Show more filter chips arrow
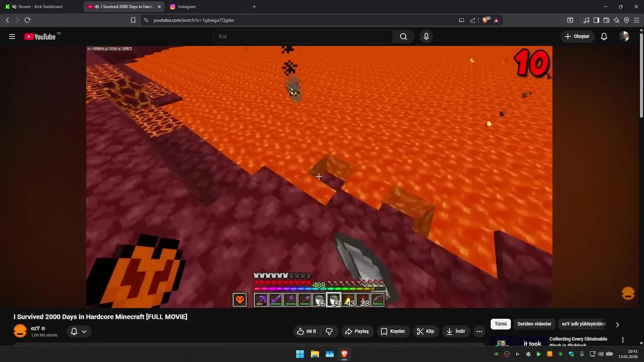 [x=617, y=324]
